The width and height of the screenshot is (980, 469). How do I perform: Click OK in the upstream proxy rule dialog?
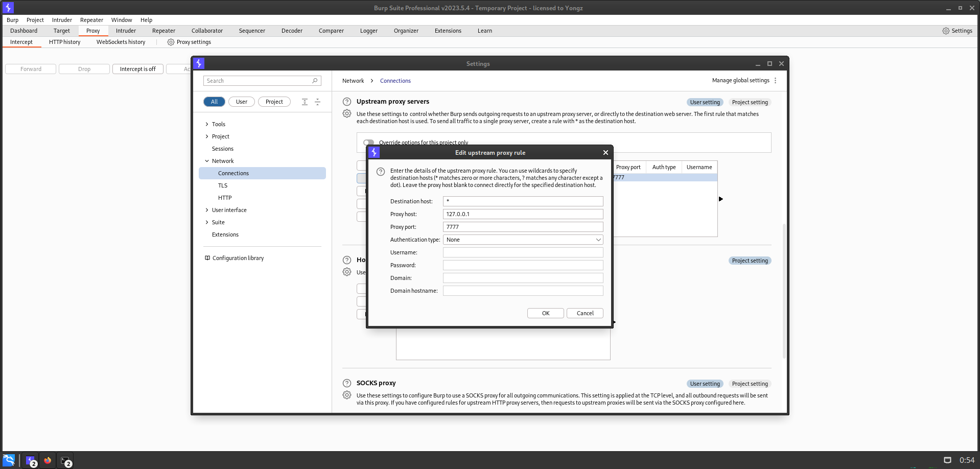[x=546, y=313]
